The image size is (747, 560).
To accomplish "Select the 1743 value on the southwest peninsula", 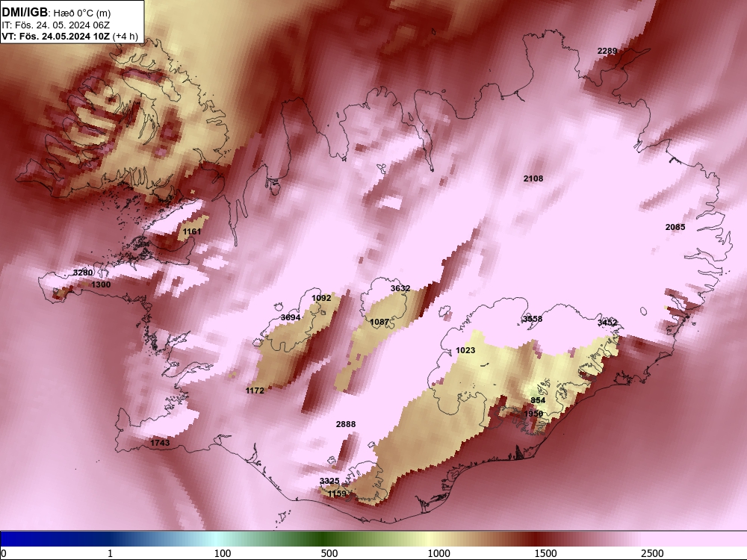I will [x=160, y=443].
